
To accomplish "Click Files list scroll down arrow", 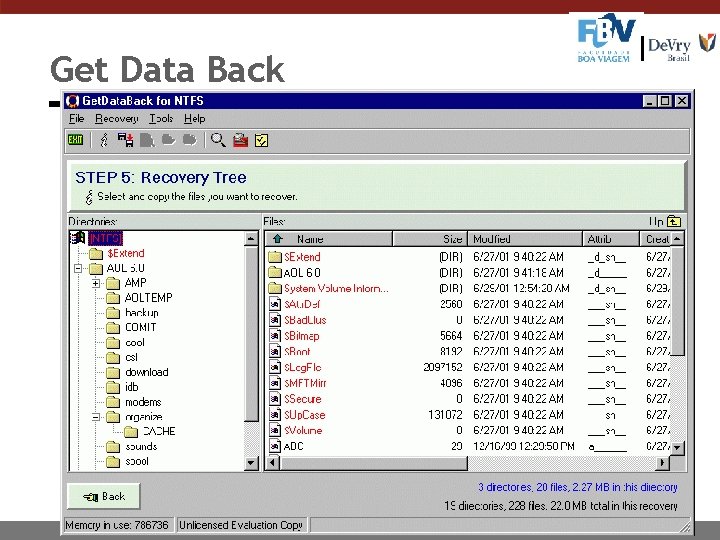I will 678,447.
